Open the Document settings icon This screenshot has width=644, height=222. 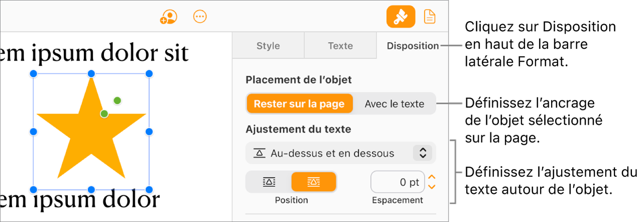pos(430,17)
